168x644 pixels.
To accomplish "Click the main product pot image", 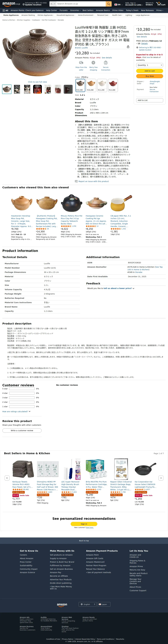I will (37, 52).
